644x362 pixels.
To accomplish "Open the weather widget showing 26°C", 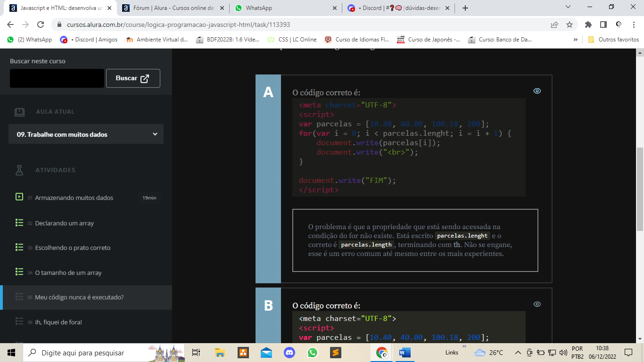I will click(x=489, y=353).
